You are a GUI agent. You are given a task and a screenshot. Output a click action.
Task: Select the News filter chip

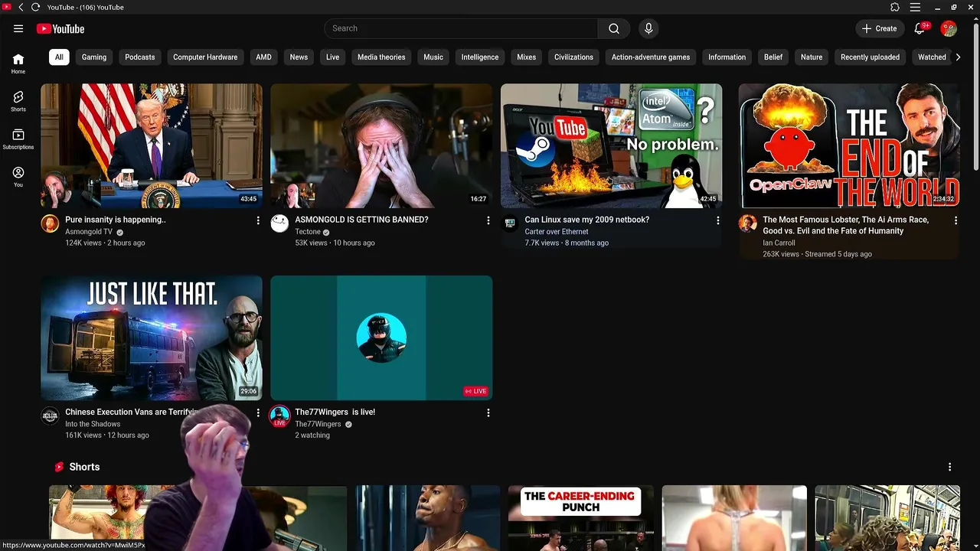[299, 57]
